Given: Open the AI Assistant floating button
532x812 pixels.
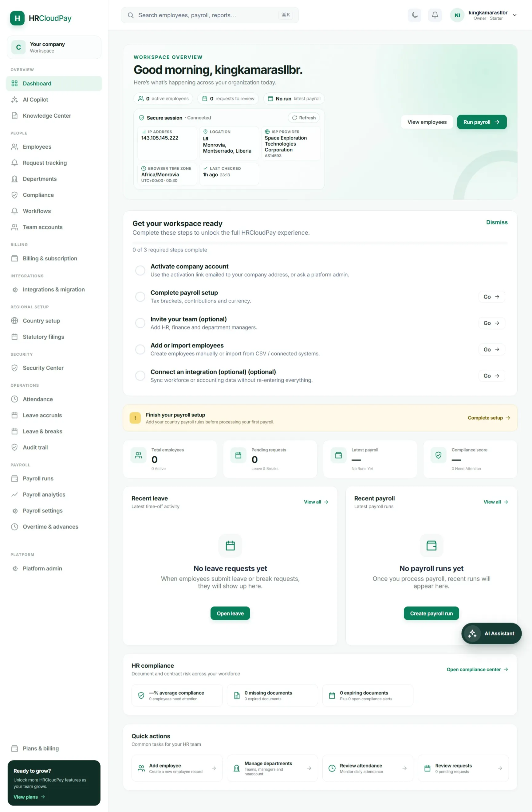Looking at the screenshot, I should click(x=491, y=634).
